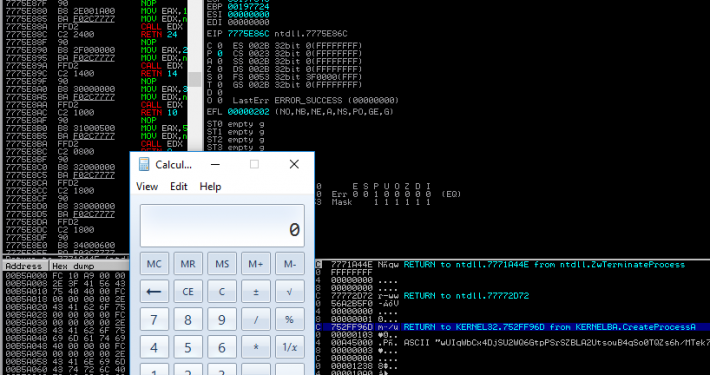The height and width of the screenshot is (375, 710).
Task: Select disassembly line 7775E88C RETN 24
Action: click(x=95, y=34)
